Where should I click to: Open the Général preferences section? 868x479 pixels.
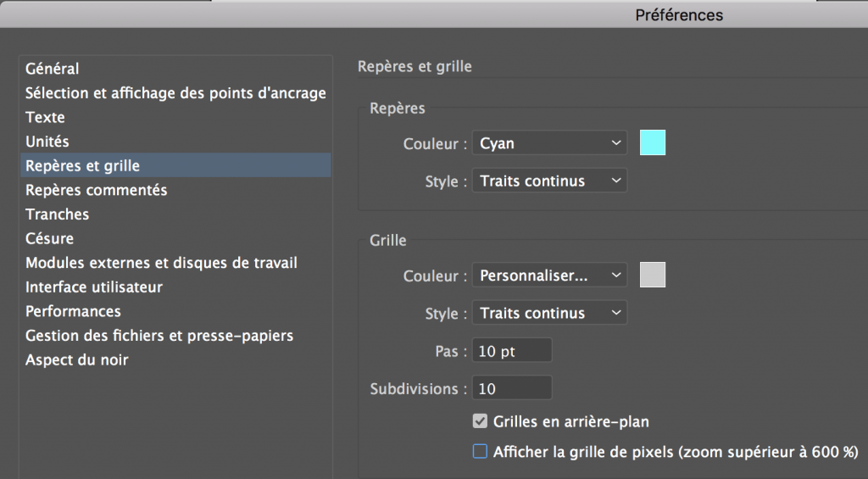pos(53,69)
